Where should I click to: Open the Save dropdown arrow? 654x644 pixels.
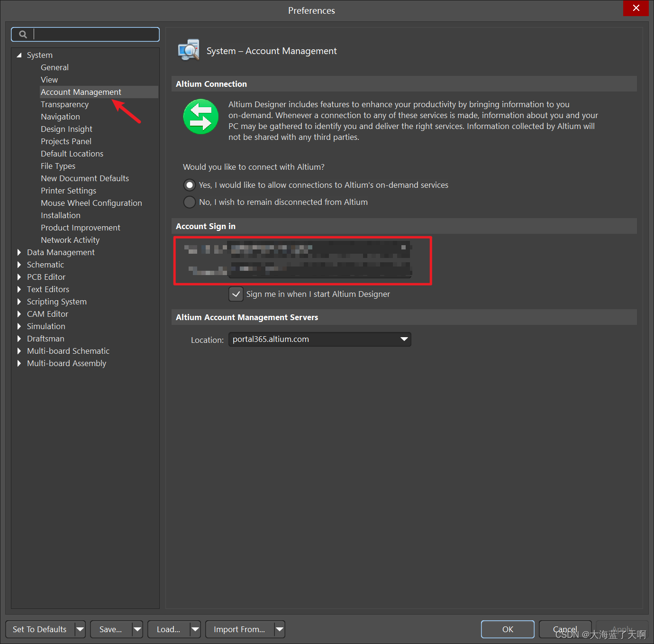tap(137, 629)
